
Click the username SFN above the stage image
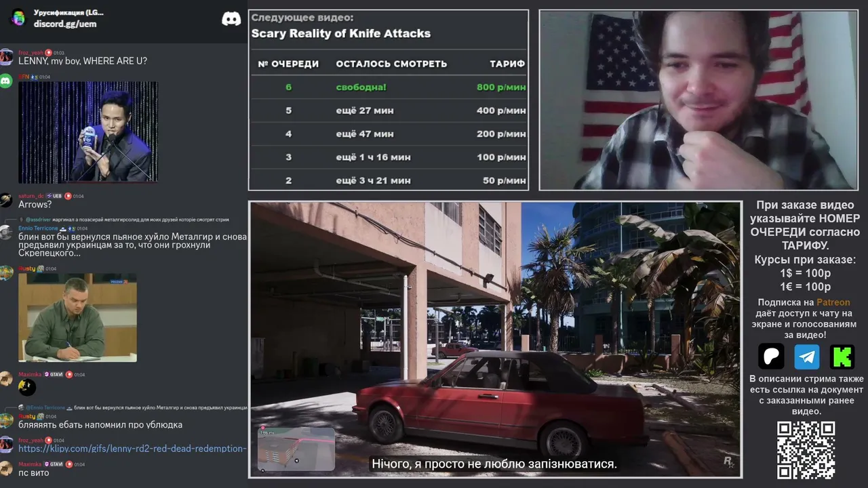point(23,77)
